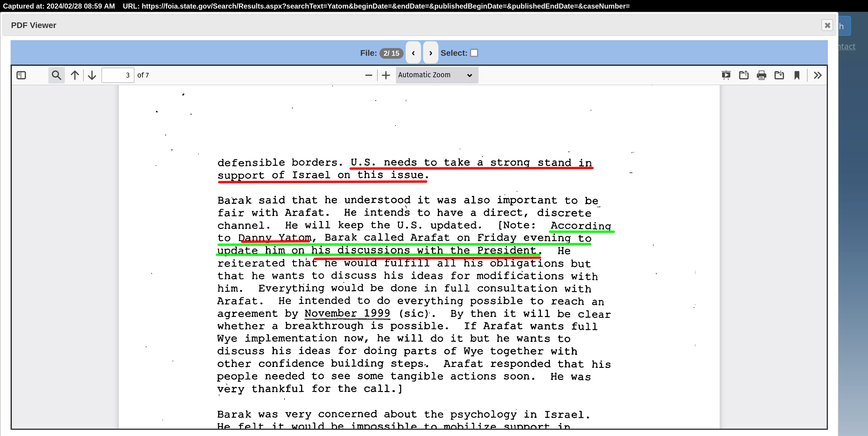The height and width of the screenshot is (436, 868).
Task: Check the Select checkbox
Action: [x=474, y=53]
